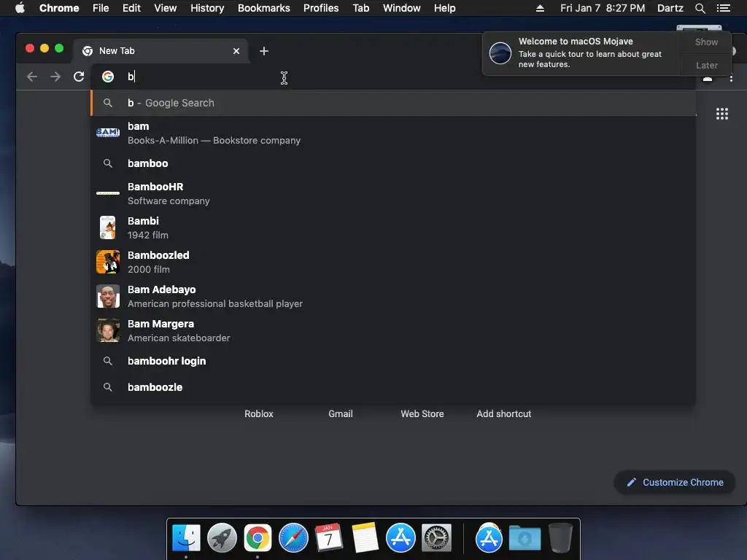Screen dimensions: 747x560
Task: Click the eject icon in menu bar
Action: point(540,8)
